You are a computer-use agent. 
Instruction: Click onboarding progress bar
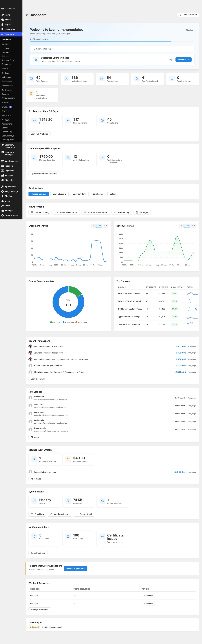click(112, 42)
